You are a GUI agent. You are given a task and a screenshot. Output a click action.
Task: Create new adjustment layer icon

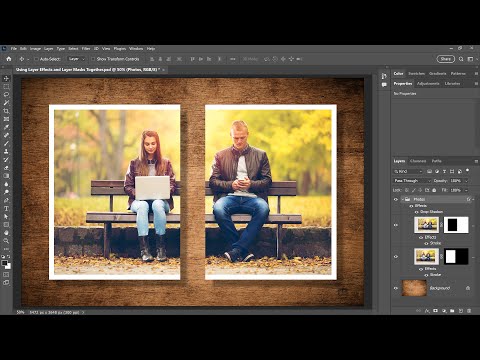coord(444,311)
